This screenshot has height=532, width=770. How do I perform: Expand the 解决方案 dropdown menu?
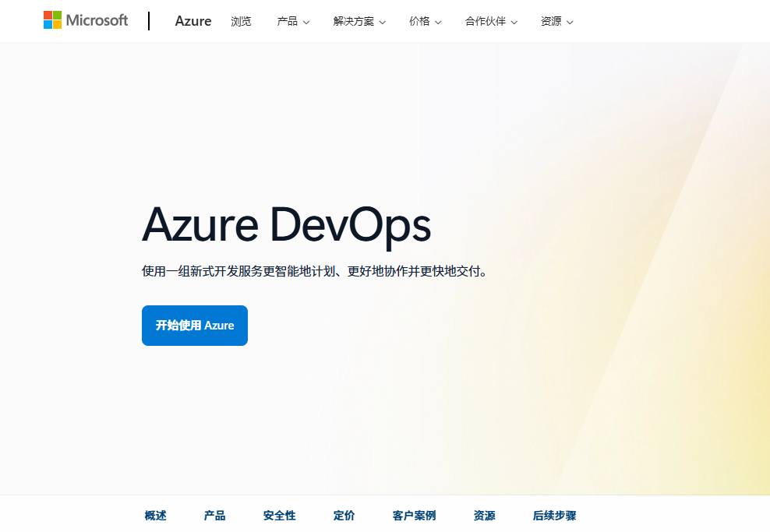[x=359, y=21]
